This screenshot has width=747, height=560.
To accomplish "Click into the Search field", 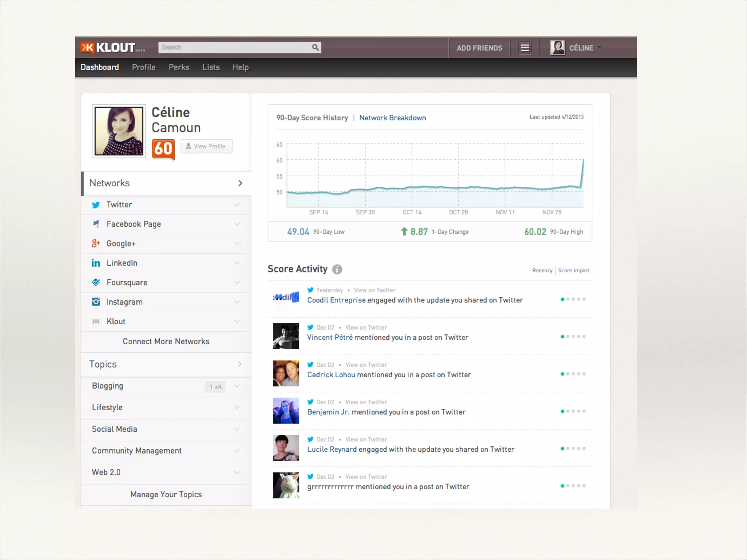I will 233,47.
